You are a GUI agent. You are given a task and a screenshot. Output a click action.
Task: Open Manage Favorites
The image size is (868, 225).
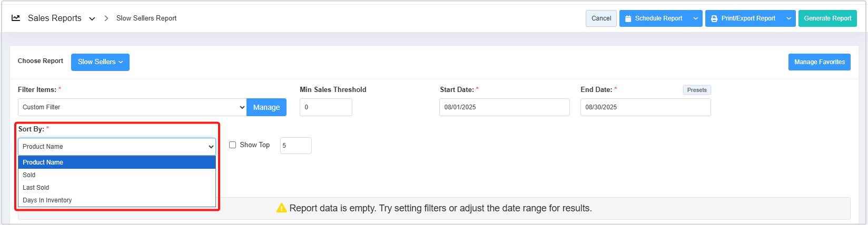pyautogui.click(x=819, y=62)
